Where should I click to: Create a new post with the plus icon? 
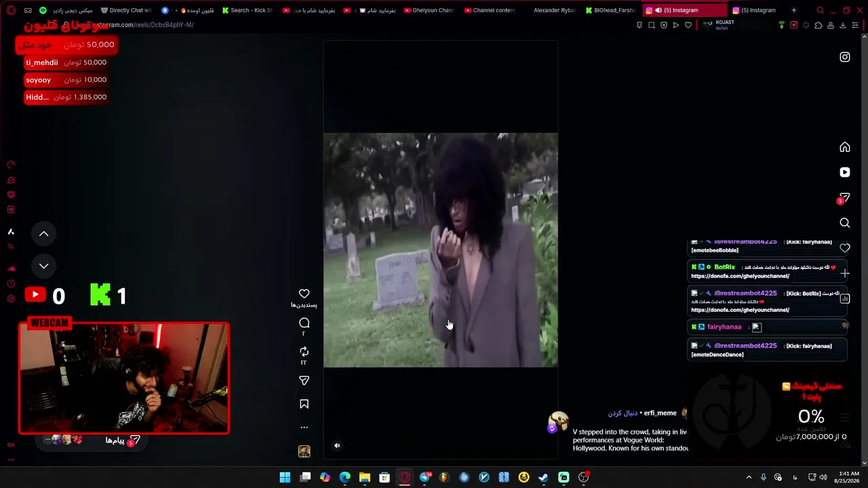844,273
